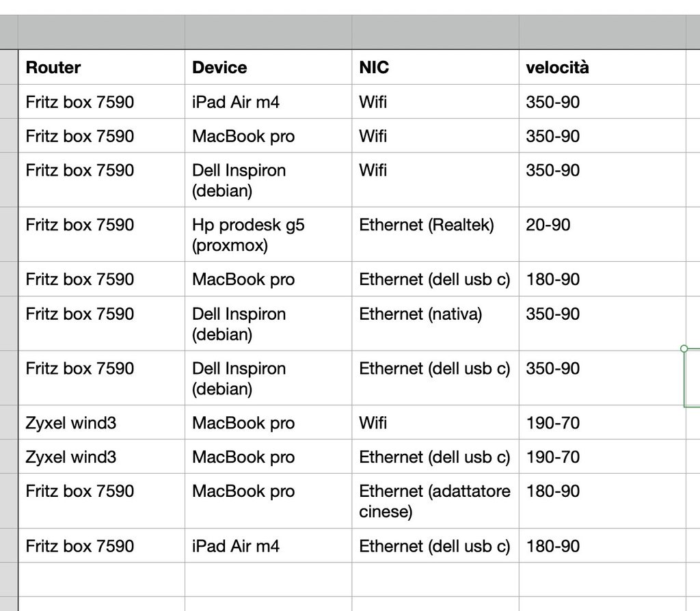Click the green selection handle circle
This screenshot has width=700, height=611.
coord(684,349)
